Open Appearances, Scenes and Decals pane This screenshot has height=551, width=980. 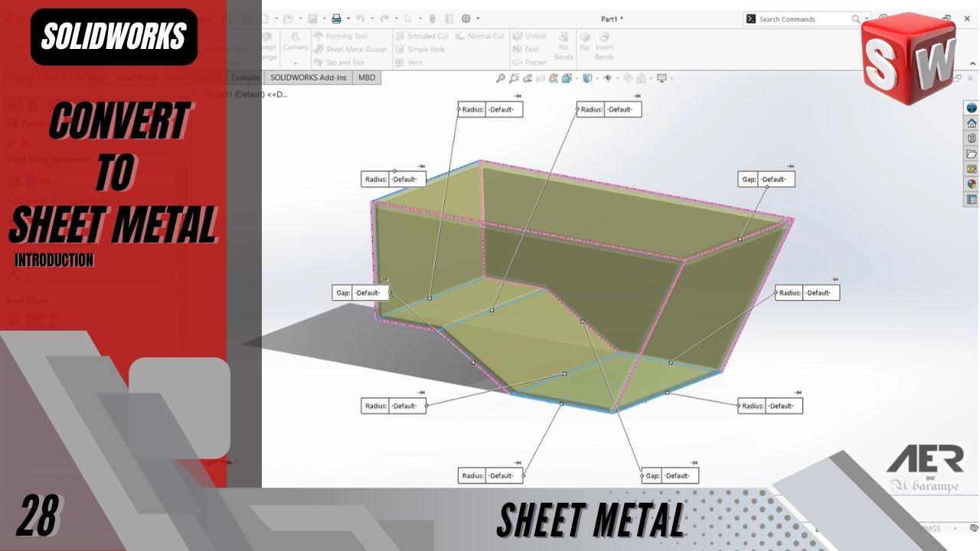(x=972, y=184)
